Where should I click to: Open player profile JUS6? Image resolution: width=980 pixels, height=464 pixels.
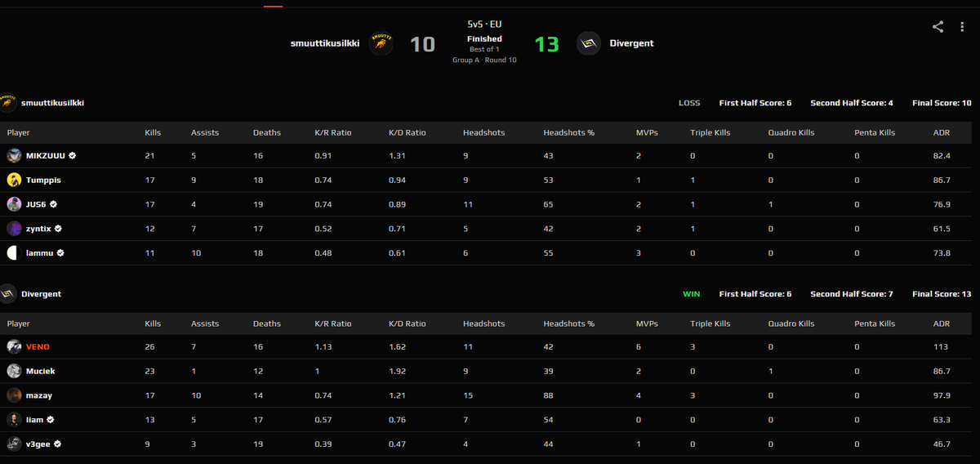pos(37,204)
